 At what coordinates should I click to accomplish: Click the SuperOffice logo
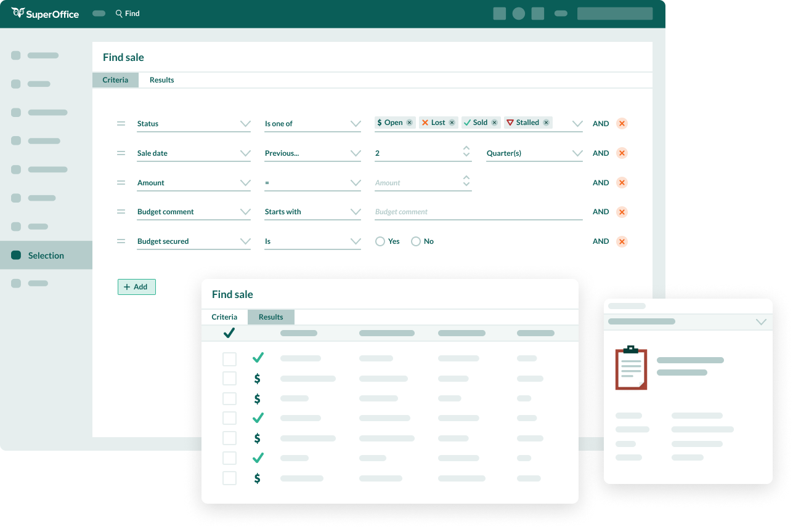pos(46,14)
